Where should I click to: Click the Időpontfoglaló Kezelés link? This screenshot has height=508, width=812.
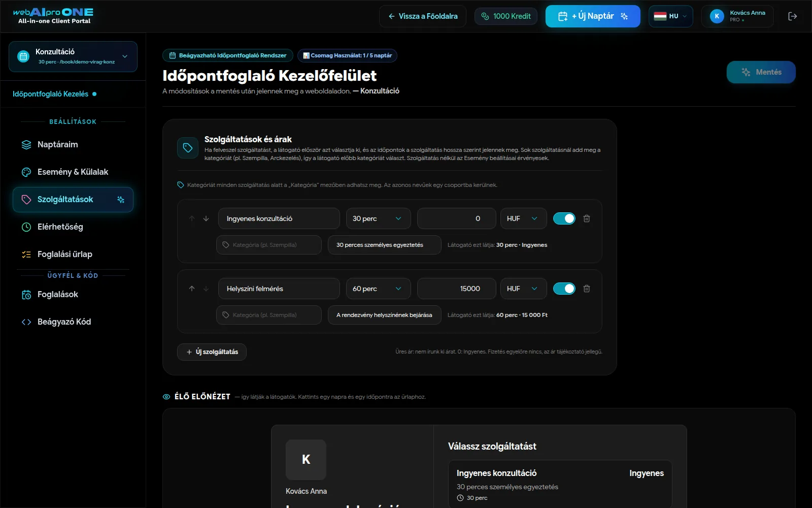(x=55, y=94)
